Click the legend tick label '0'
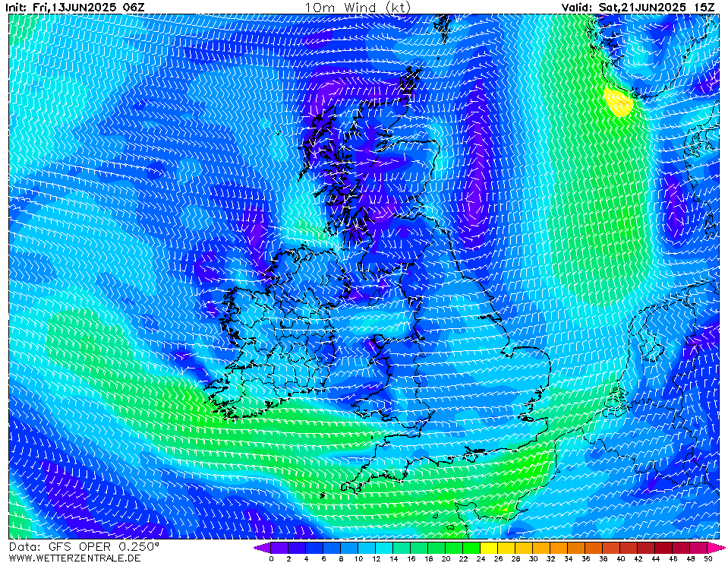The height and width of the screenshot is (563, 728). pyautogui.click(x=271, y=558)
